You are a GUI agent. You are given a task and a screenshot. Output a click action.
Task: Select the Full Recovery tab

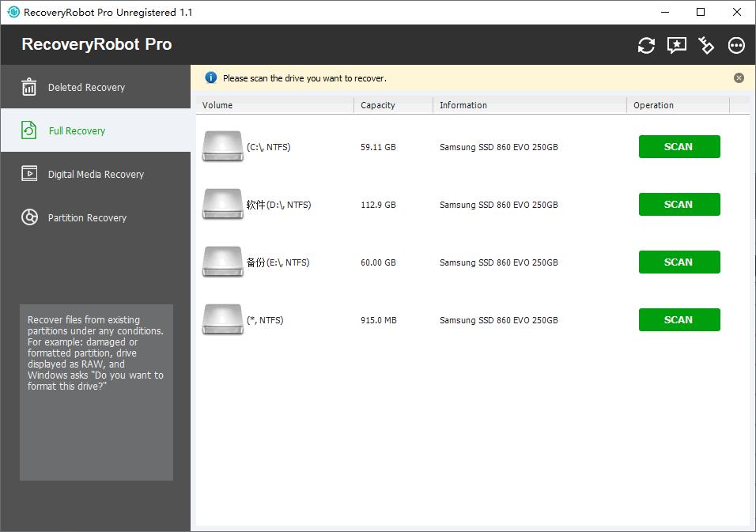[77, 131]
